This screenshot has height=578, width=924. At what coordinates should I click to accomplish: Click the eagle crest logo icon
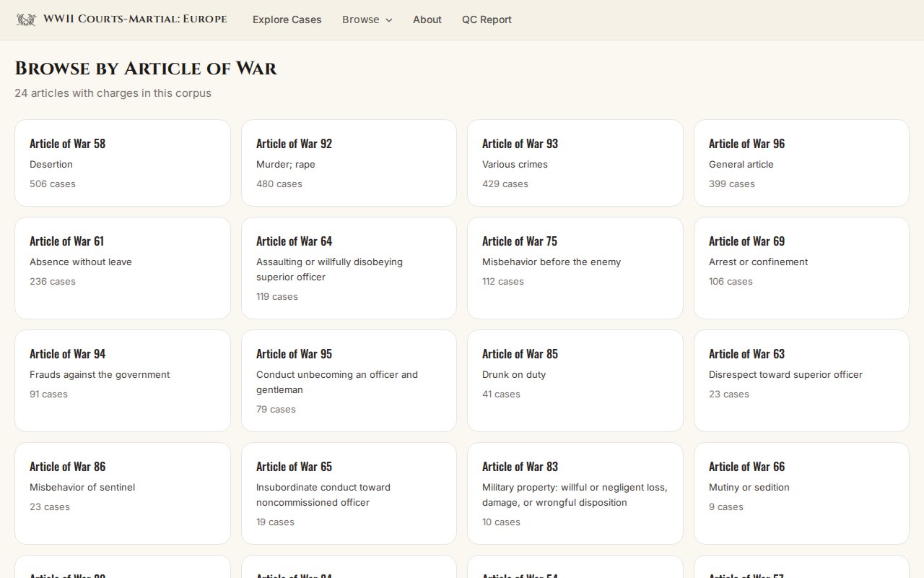pyautogui.click(x=26, y=20)
